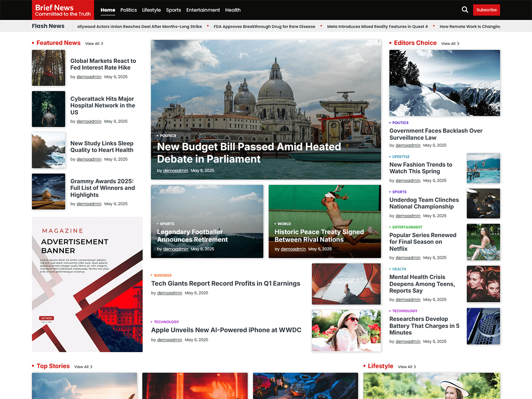Open the search using the magnifier icon

click(x=465, y=9)
